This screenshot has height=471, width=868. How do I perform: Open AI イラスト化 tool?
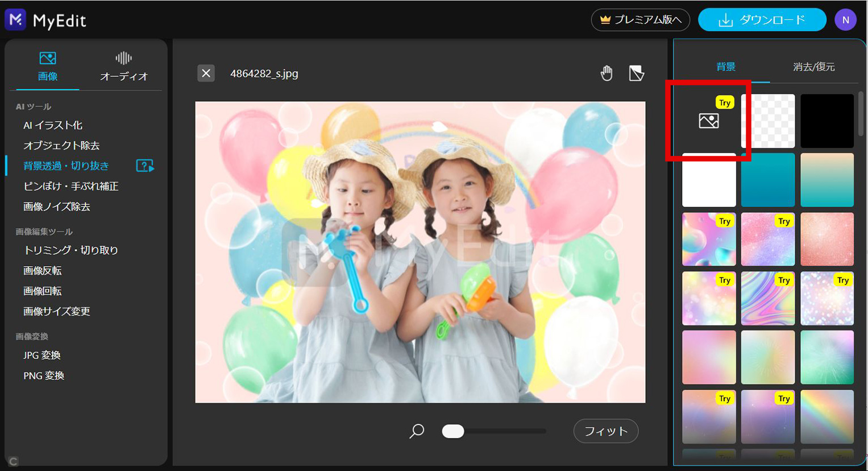[x=53, y=125]
